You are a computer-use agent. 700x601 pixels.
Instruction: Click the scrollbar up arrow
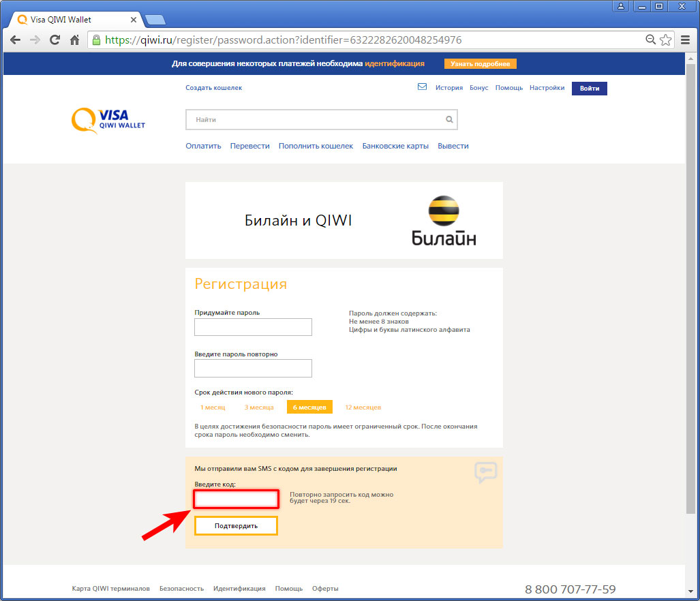click(690, 58)
